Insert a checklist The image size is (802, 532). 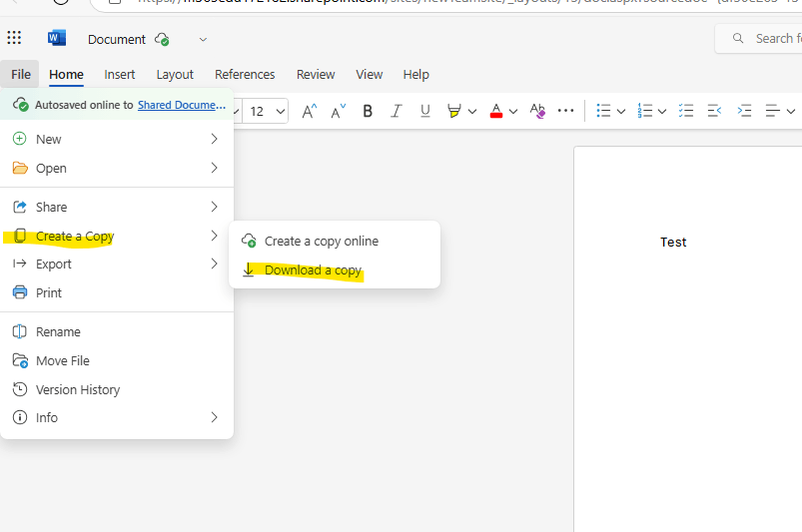point(686,111)
